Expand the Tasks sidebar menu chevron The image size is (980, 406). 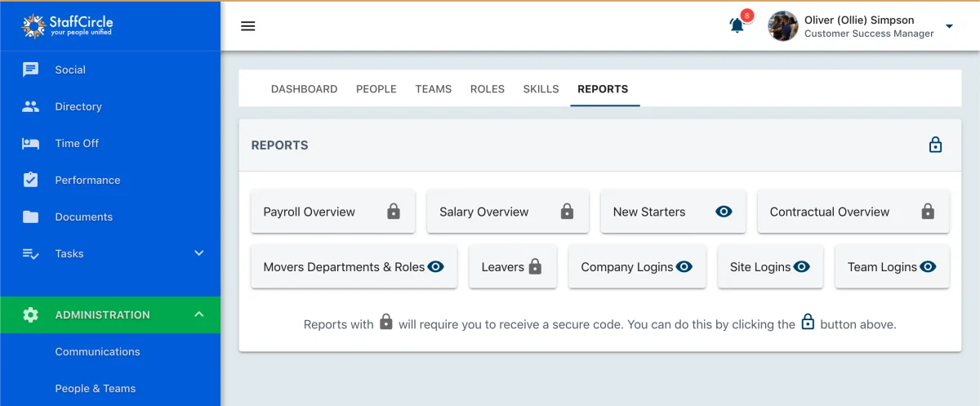tap(198, 253)
